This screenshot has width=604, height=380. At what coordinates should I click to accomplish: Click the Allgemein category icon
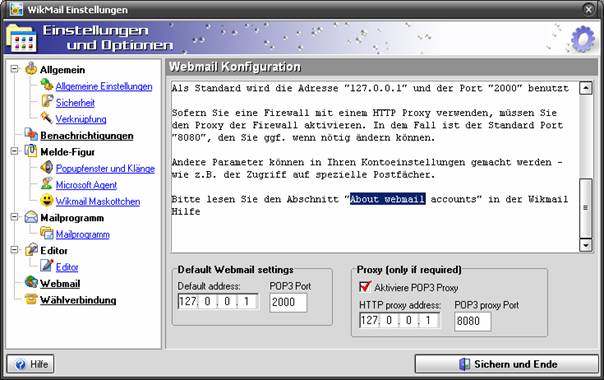(x=31, y=69)
